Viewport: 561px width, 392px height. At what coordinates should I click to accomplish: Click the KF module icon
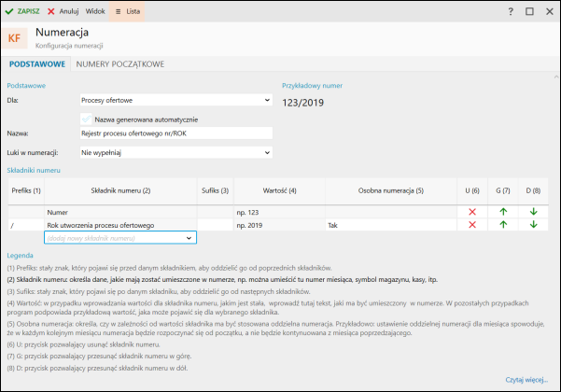coord(14,38)
